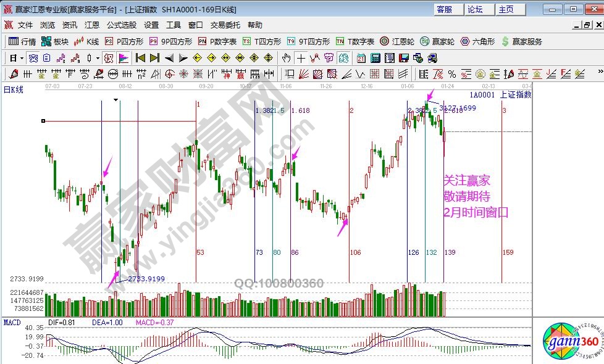Switch to the K线 candlestick chart
This screenshot has height=364, width=604.
tap(86, 41)
